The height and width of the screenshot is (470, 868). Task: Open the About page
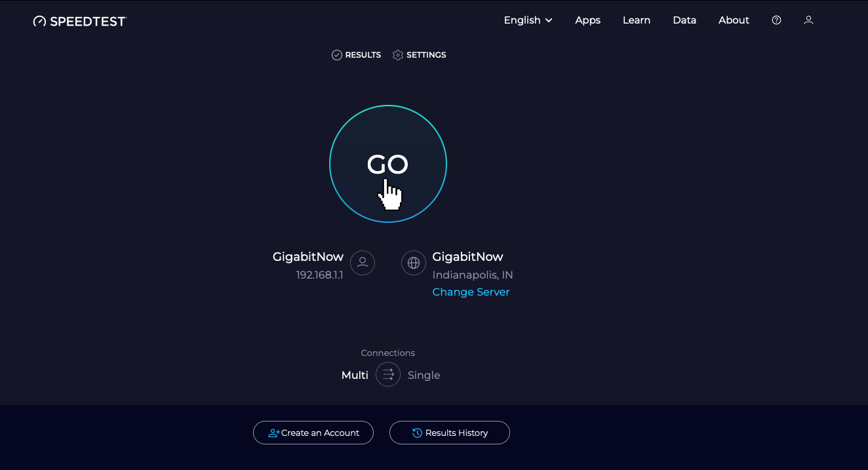coord(734,20)
